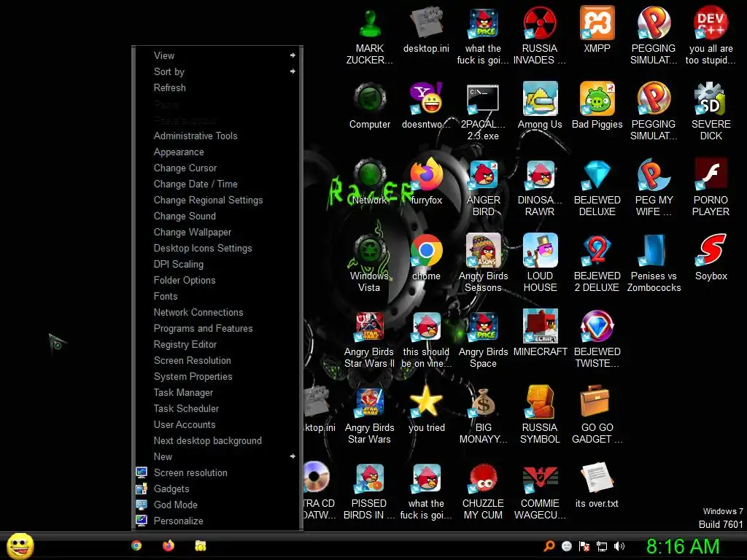This screenshot has height=560, width=747.
Task: Launch Chrome from the taskbar
Action: click(136, 545)
